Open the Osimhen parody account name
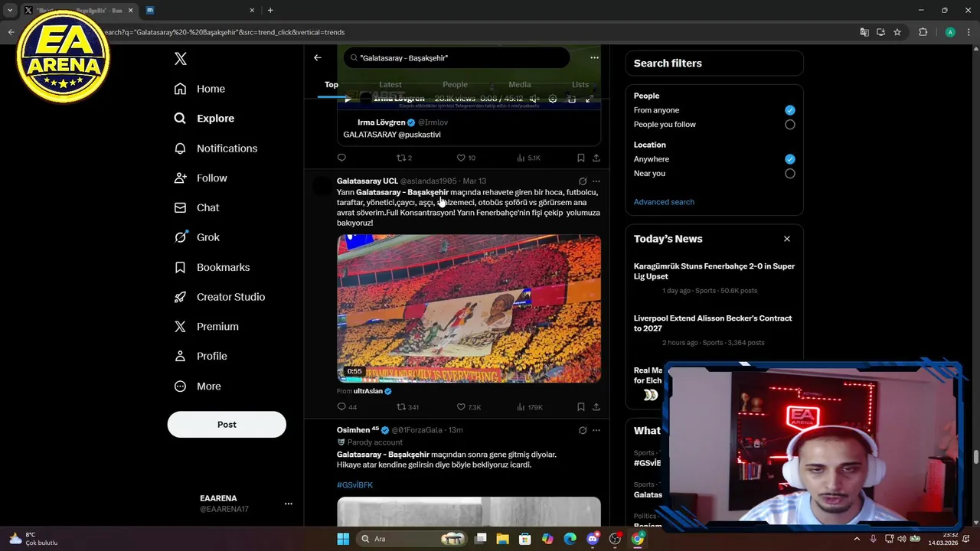The width and height of the screenshot is (980, 551). tap(358, 430)
